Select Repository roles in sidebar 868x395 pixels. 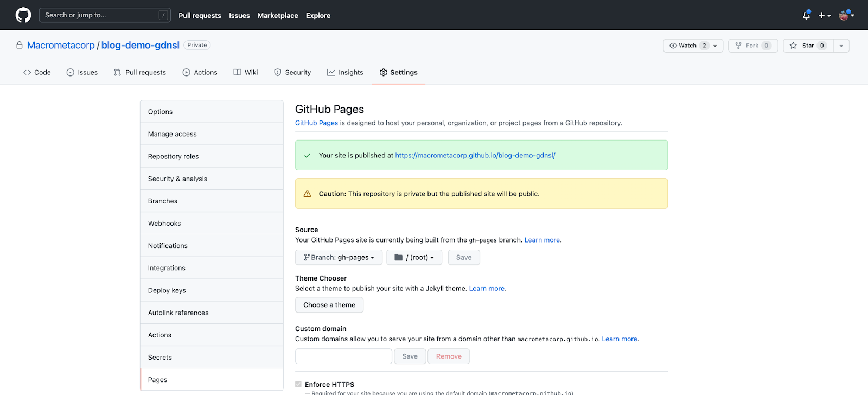pyautogui.click(x=212, y=156)
